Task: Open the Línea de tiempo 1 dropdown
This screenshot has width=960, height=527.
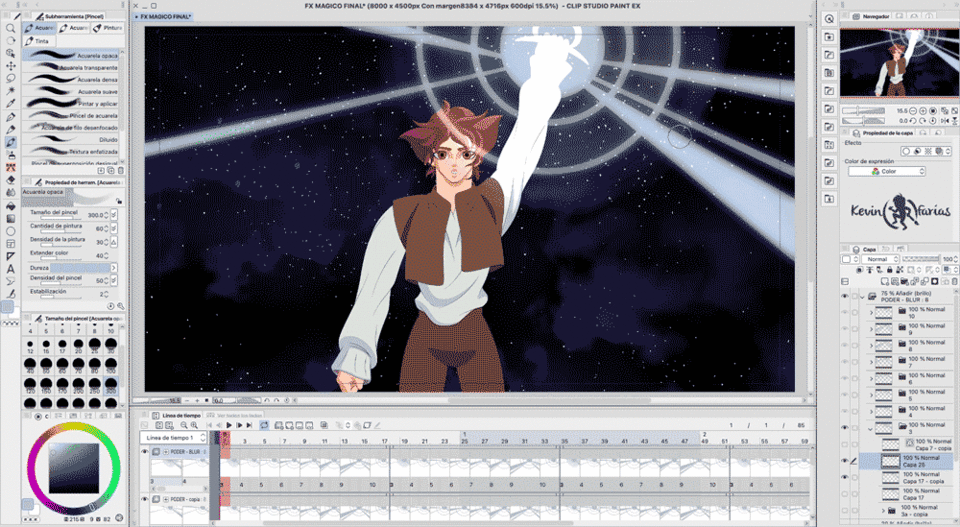Action: tap(174, 437)
